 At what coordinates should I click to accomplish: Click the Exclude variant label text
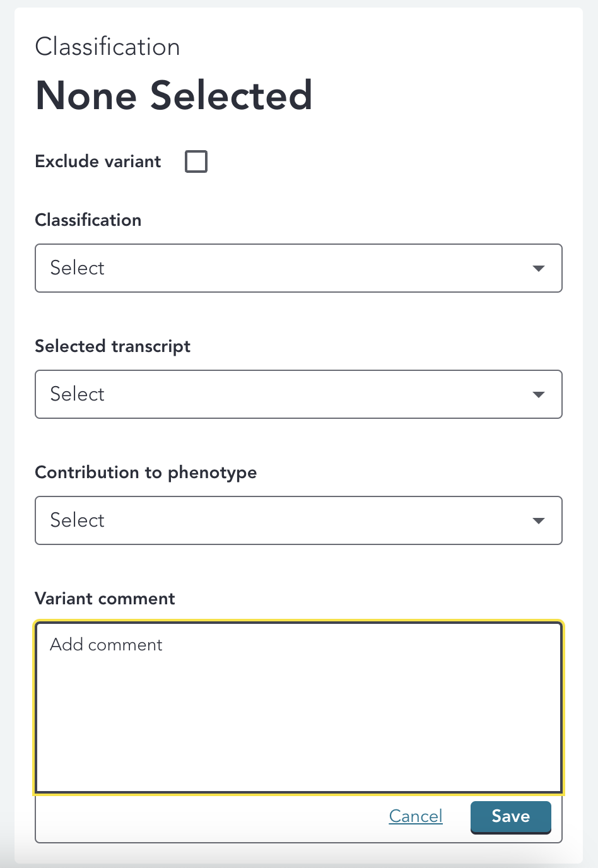98,161
